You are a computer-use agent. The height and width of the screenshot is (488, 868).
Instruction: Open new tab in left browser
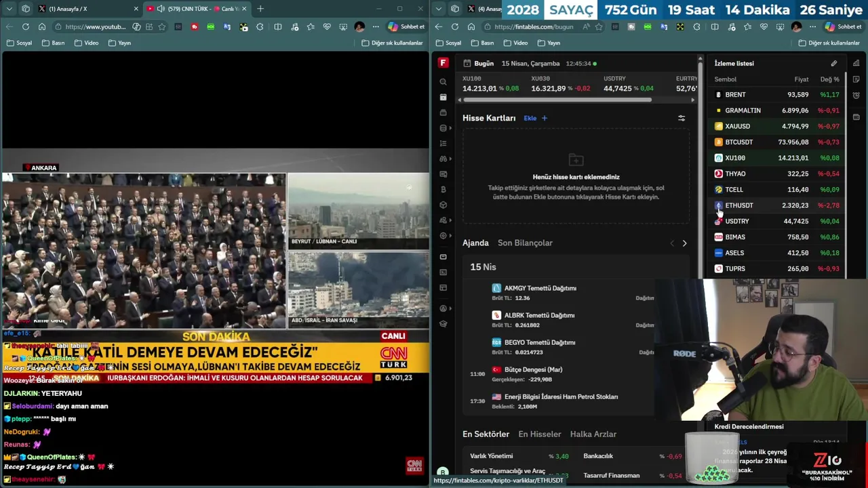coord(260,9)
